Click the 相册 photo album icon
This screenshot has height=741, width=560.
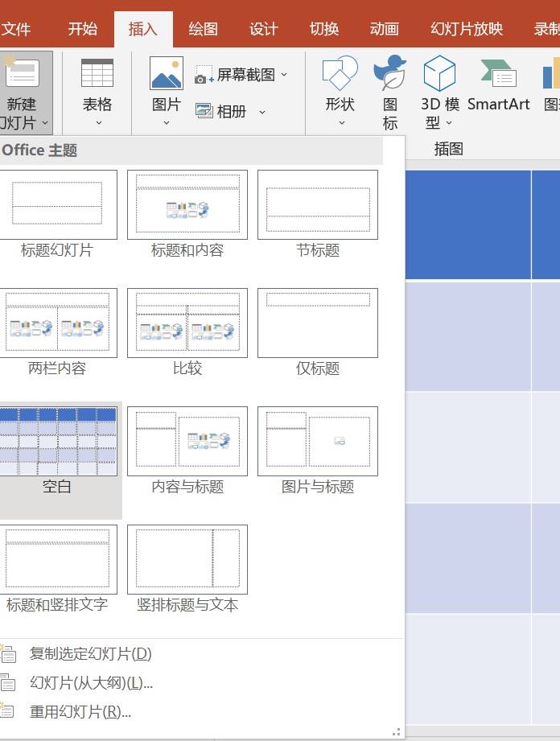point(204,111)
